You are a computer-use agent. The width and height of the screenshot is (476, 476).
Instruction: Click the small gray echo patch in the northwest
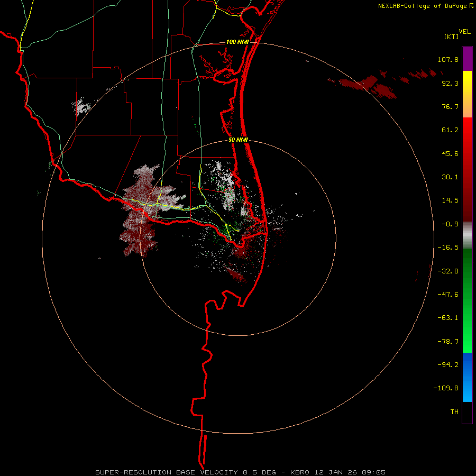tap(81, 106)
